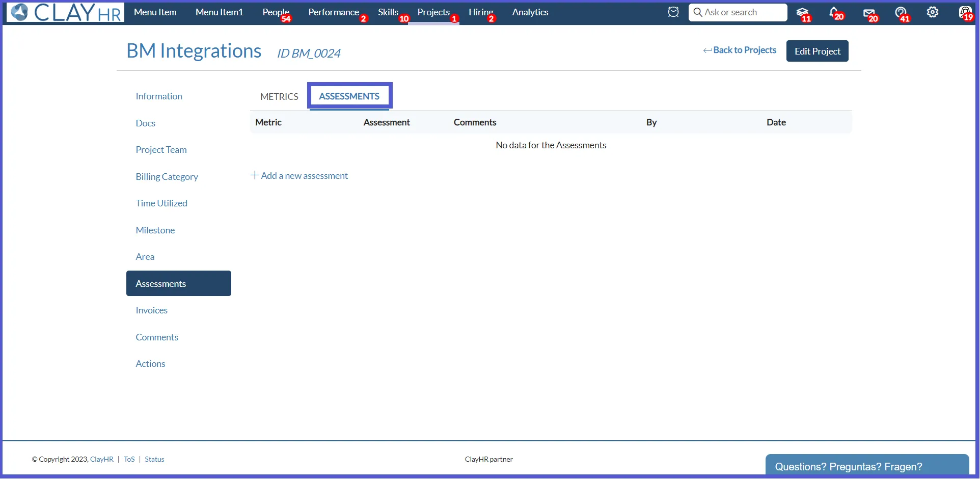Open Time Utilized section
The image size is (980, 479).
[x=161, y=203]
